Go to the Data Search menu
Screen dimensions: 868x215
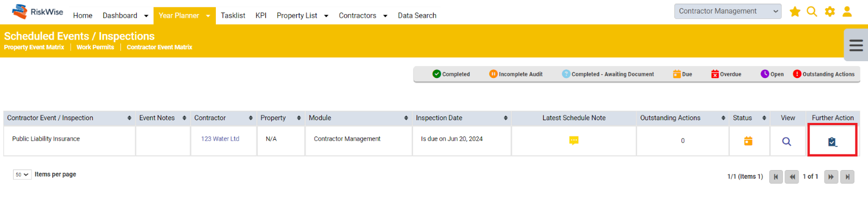(x=417, y=15)
